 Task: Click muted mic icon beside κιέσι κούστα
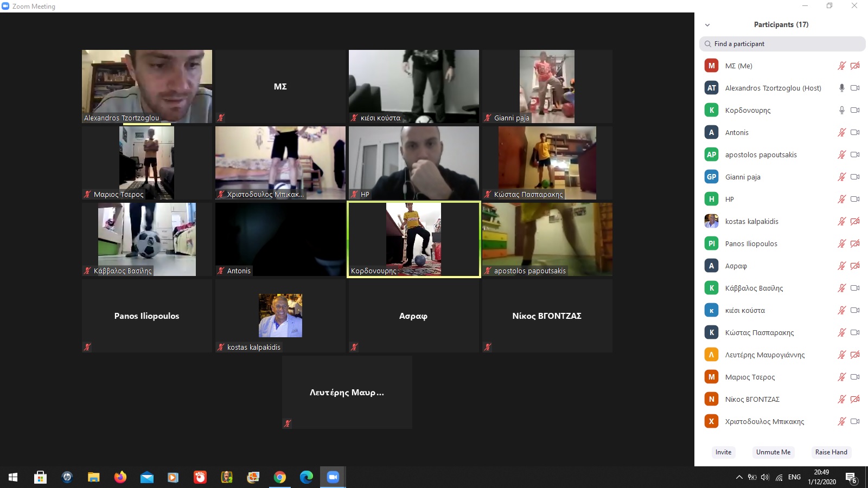[x=841, y=310]
